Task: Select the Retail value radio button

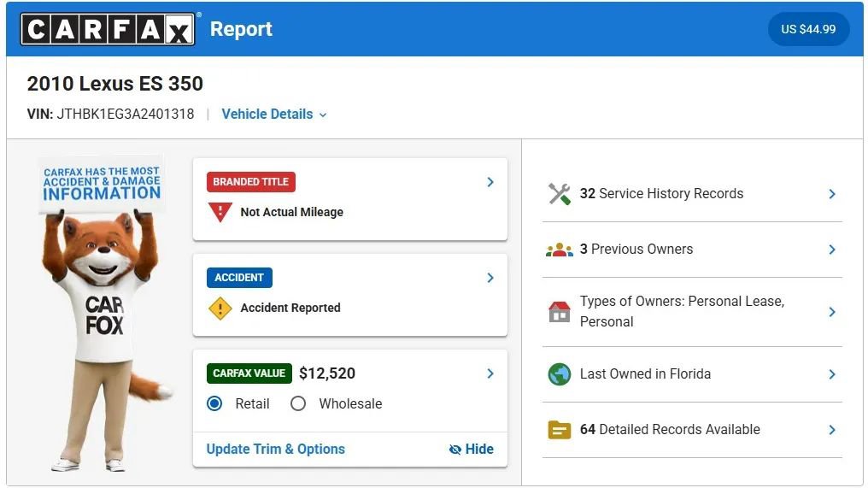Action: coord(214,403)
